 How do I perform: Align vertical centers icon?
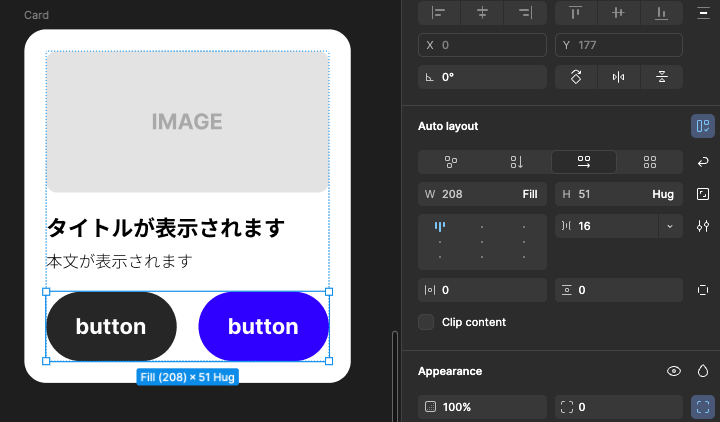(x=618, y=13)
